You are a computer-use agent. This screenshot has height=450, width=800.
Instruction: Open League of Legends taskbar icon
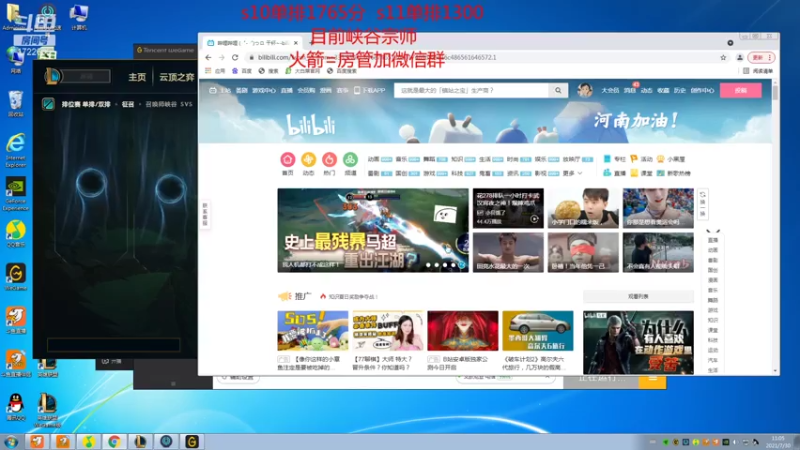coord(140,441)
